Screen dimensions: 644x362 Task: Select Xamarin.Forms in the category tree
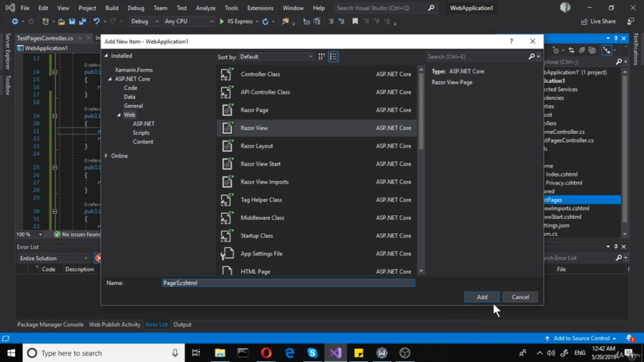[133, 70]
